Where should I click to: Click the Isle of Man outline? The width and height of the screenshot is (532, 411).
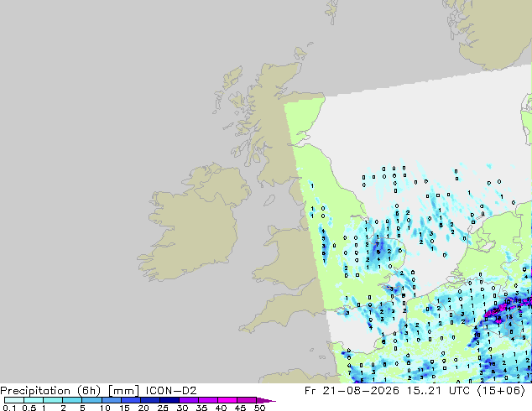click(x=269, y=200)
